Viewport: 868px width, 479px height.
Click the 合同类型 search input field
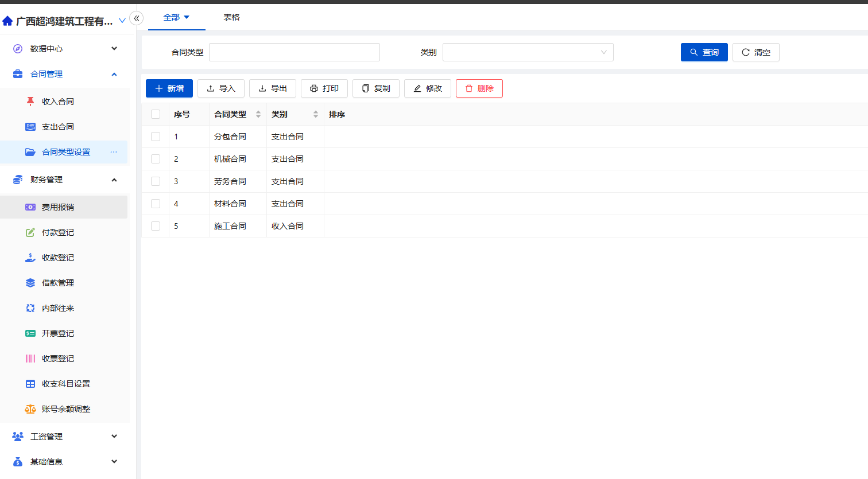(x=294, y=52)
